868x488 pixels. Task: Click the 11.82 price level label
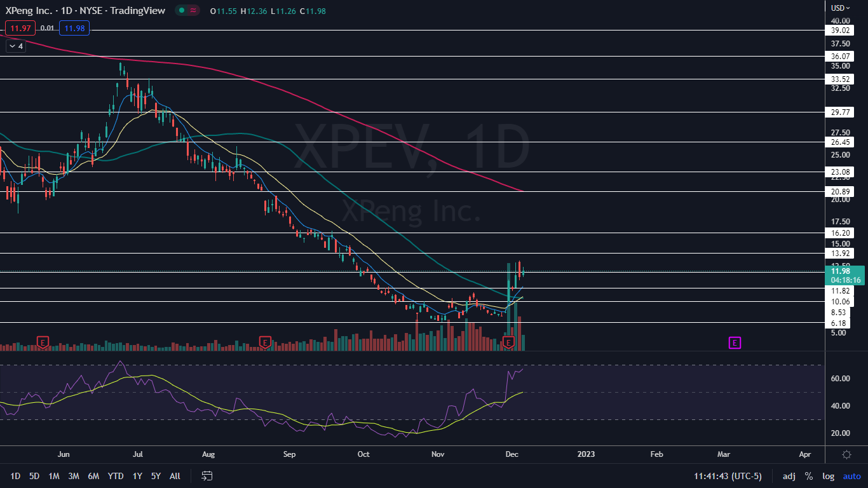(841, 290)
